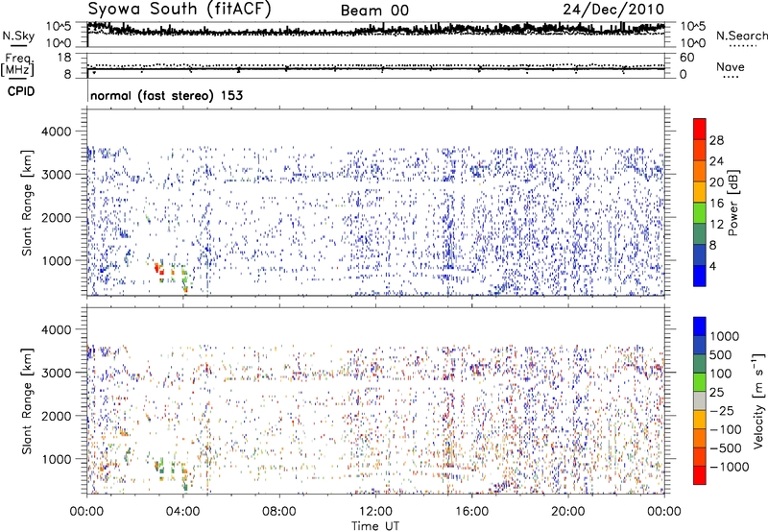Screen dimensions: 768x532
Task: Select the "normal (fast stereo) 153" CPID text
Action: pyautogui.click(x=166, y=95)
